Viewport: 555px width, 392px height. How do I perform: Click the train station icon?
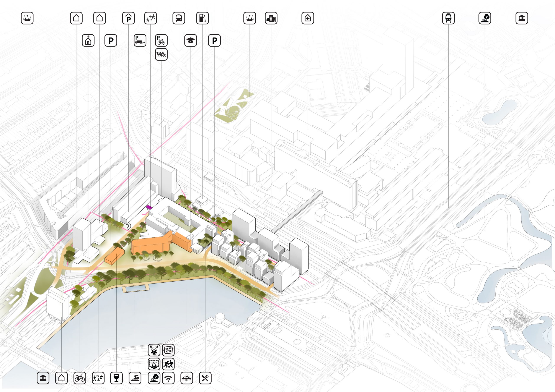(x=448, y=18)
